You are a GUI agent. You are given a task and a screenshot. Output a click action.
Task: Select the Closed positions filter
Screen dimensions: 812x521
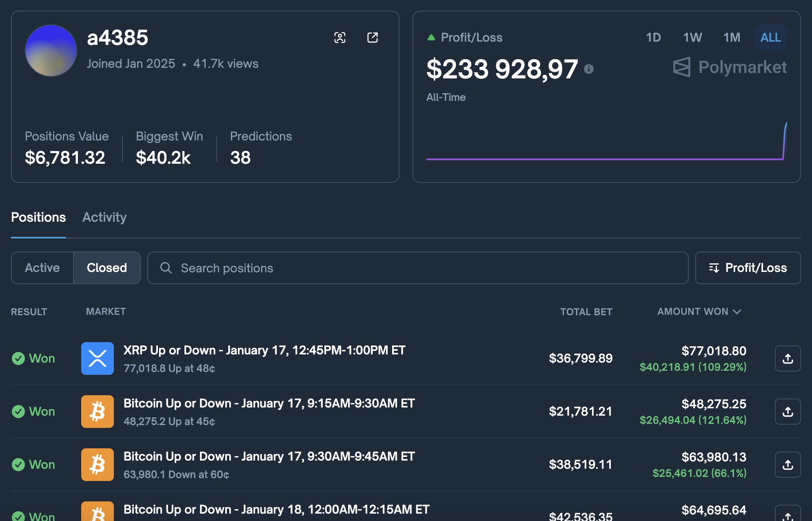(x=106, y=268)
